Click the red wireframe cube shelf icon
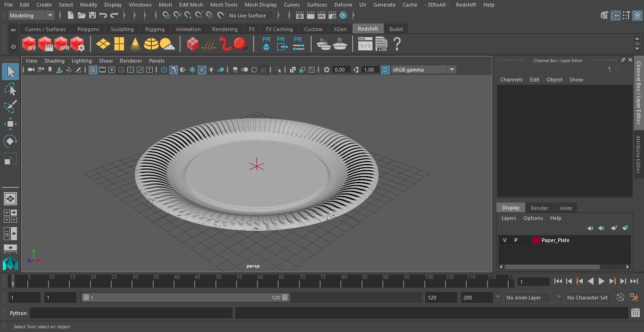 click(x=192, y=44)
